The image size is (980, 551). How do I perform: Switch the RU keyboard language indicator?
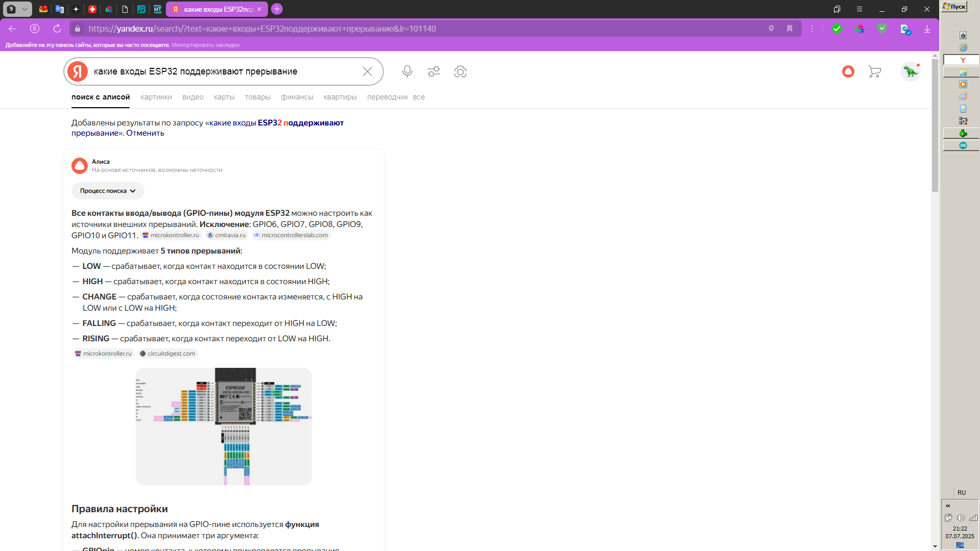962,493
